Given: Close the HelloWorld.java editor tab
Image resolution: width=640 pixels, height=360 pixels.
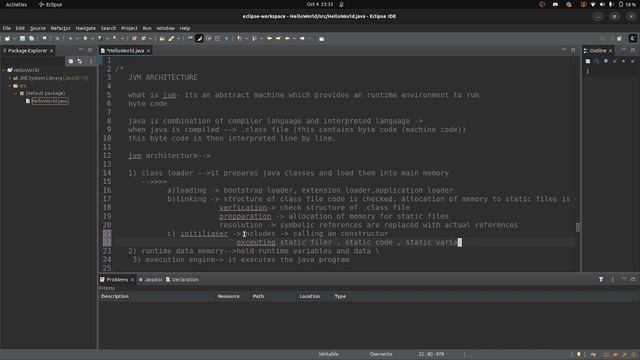Looking at the screenshot, I should (149, 51).
